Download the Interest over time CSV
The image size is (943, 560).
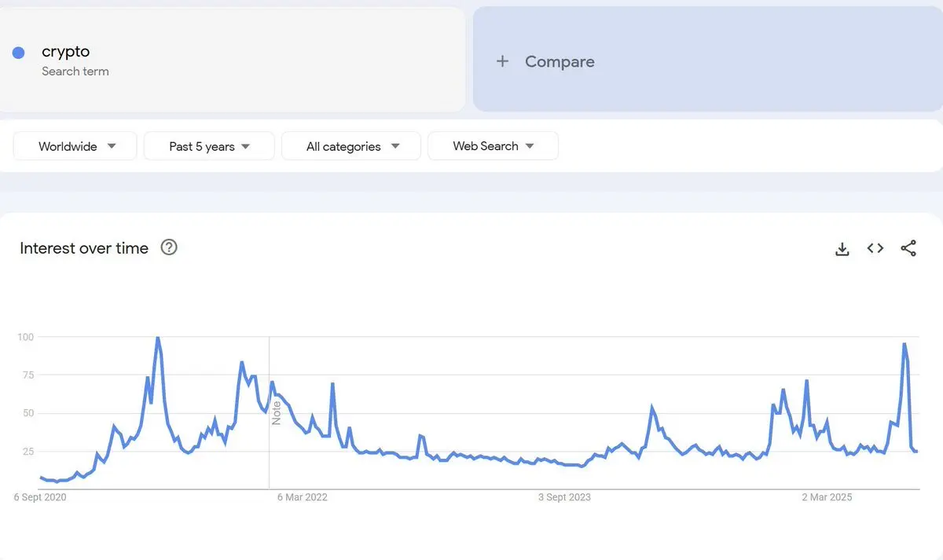pyautogui.click(x=842, y=249)
